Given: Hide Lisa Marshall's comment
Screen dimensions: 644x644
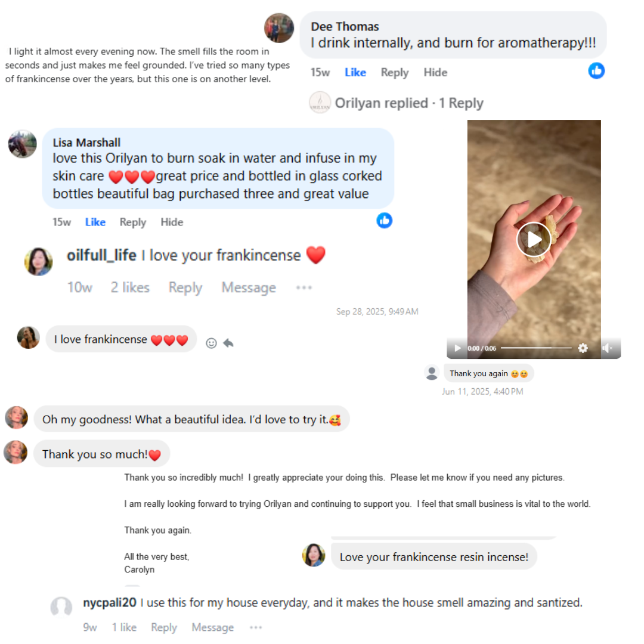Looking at the screenshot, I should 172,222.
